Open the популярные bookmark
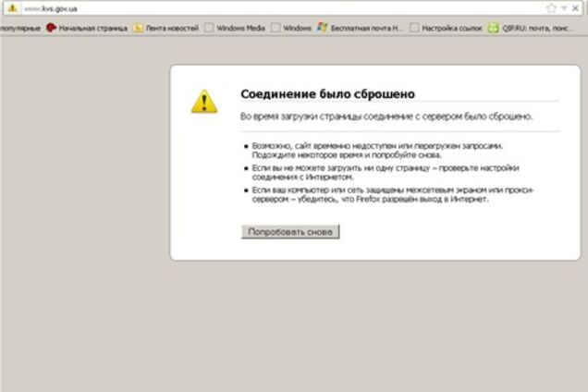Image resolution: width=588 pixels, height=392 pixels. click(x=20, y=28)
